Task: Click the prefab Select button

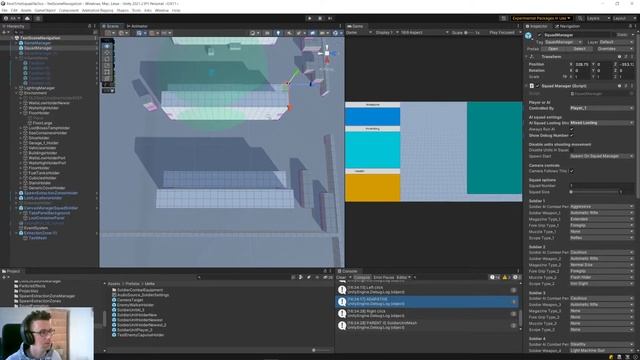Action: 579,49
